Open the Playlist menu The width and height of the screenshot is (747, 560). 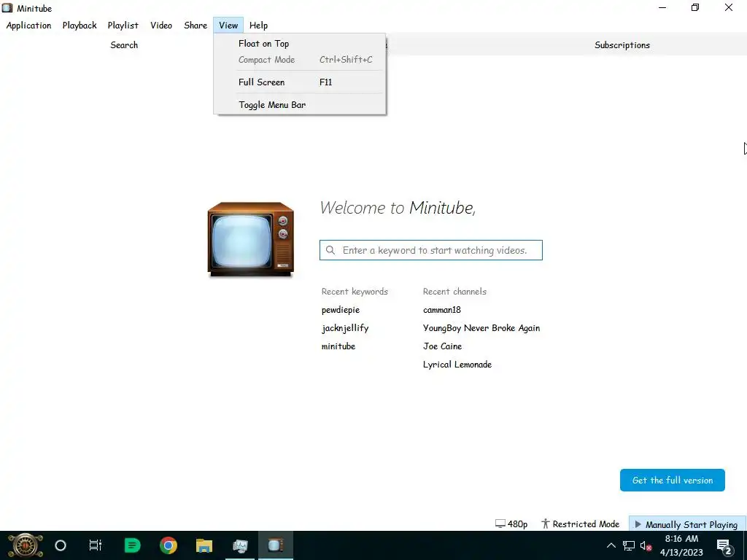[123, 26]
